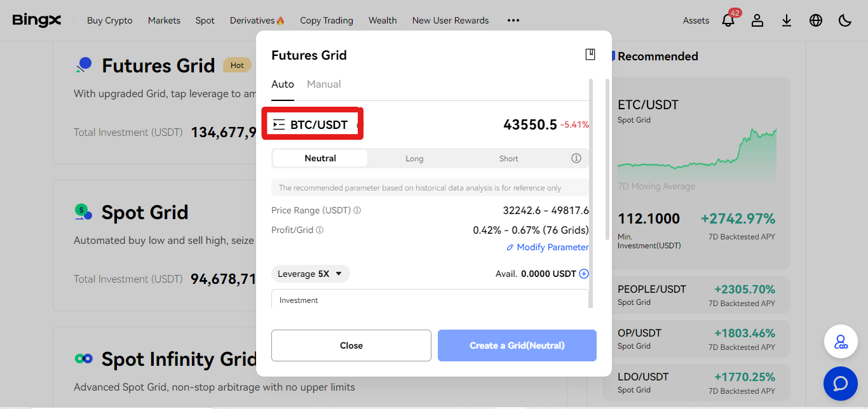Open the PEOPLE/USDT Spot Grid card

(x=696, y=295)
